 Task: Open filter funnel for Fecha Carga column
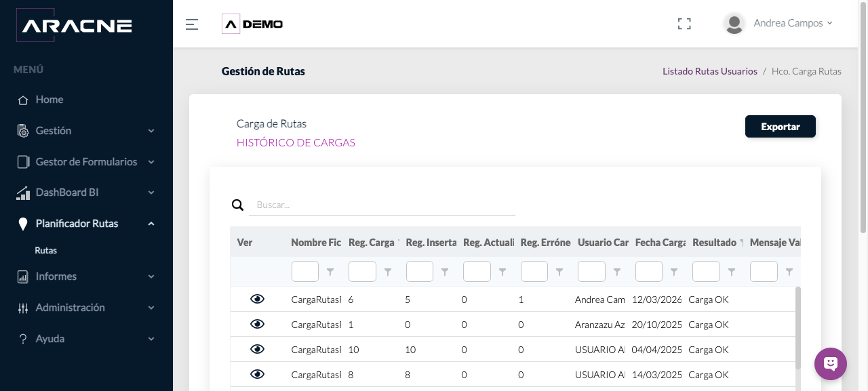pyautogui.click(x=674, y=272)
